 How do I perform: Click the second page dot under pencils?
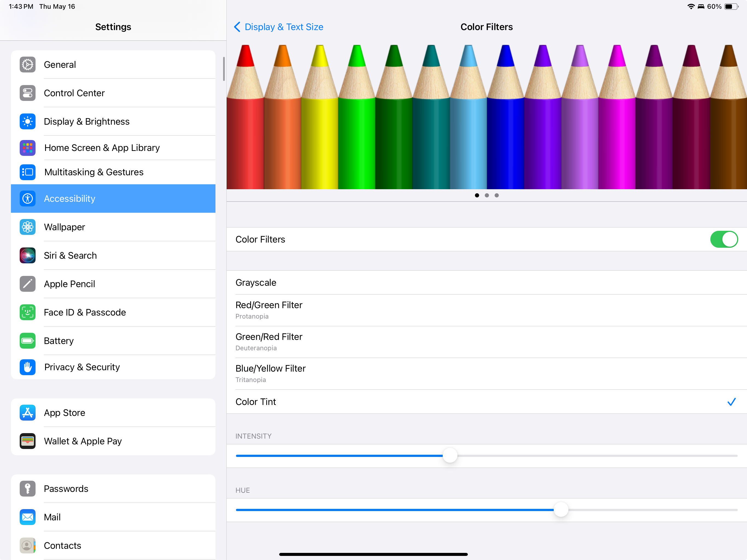tap(487, 195)
